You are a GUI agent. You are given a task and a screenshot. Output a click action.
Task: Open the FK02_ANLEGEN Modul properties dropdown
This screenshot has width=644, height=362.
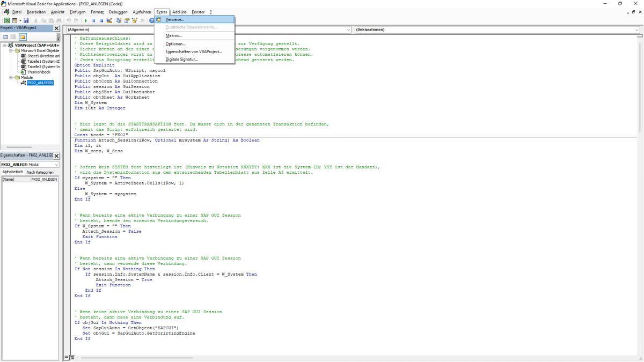(x=57, y=165)
